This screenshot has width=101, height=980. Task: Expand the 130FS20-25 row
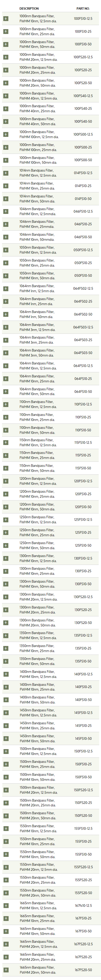[5, 610]
